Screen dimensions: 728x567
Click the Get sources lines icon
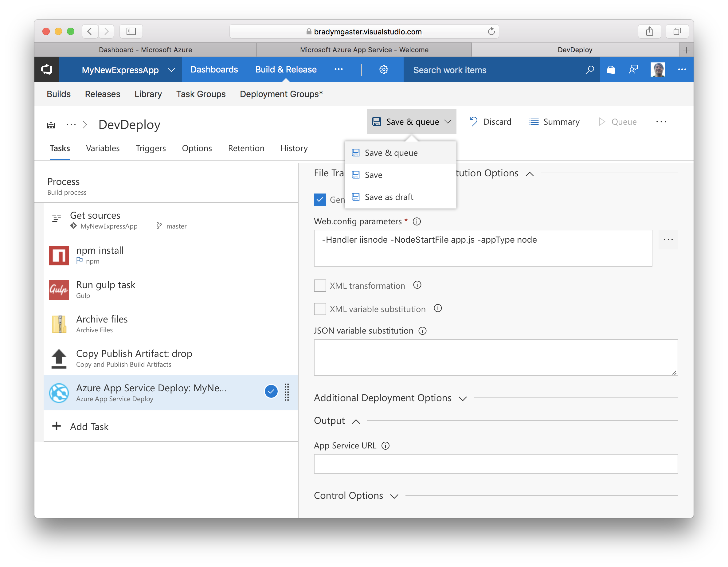pyautogui.click(x=57, y=218)
